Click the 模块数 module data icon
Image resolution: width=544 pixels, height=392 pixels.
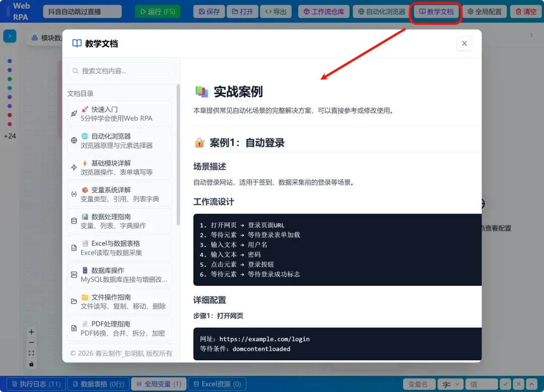[35, 38]
